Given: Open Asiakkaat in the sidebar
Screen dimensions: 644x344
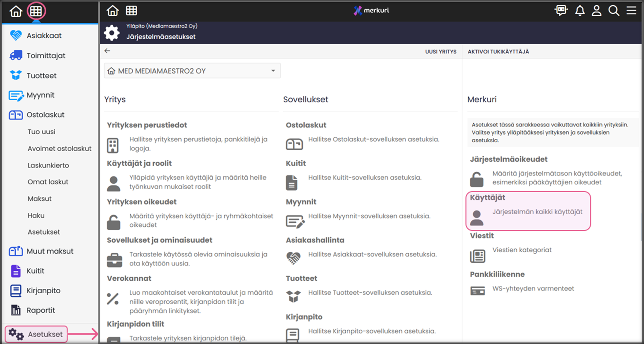Looking at the screenshot, I should 44,35.
